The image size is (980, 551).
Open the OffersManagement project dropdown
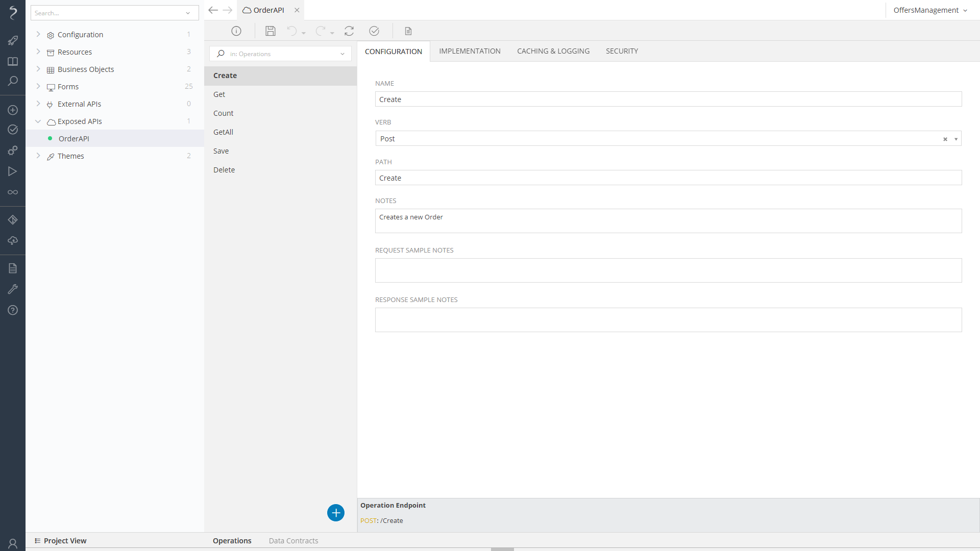[930, 10]
